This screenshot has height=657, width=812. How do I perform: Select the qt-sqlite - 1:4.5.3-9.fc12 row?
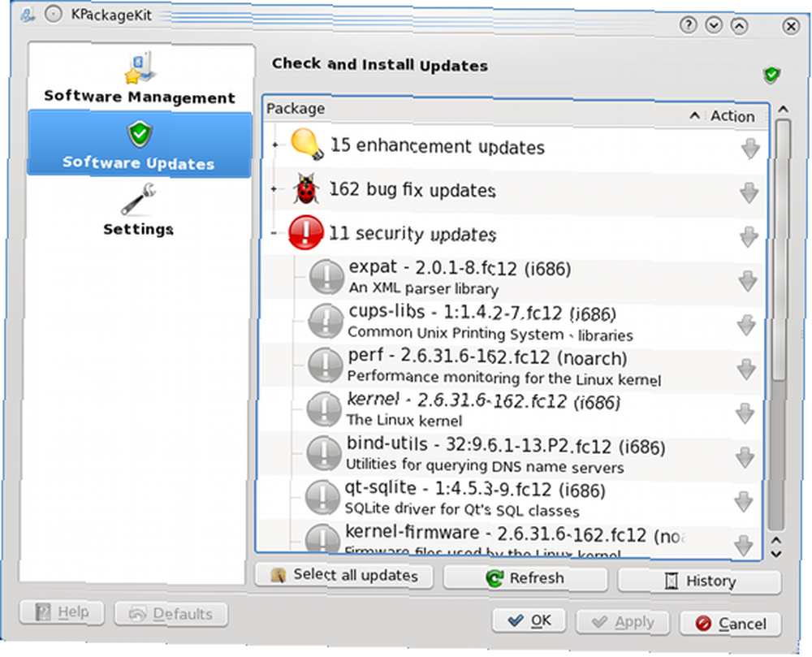pyautogui.click(x=508, y=499)
